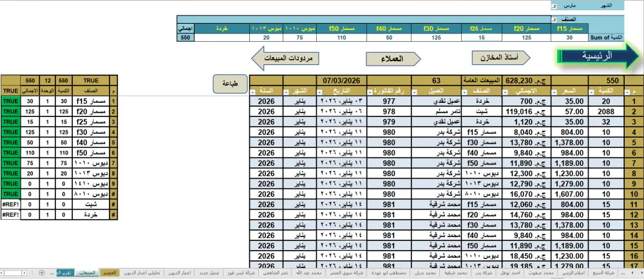Open the الكمية column filter dropdown
The height and width of the screenshot is (279, 644).
(592, 91)
